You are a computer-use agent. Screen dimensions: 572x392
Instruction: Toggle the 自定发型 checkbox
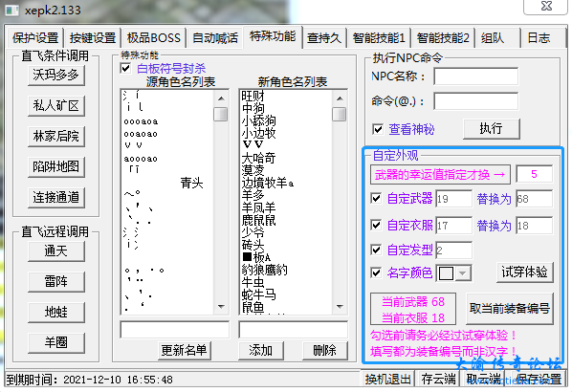[376, 250]
